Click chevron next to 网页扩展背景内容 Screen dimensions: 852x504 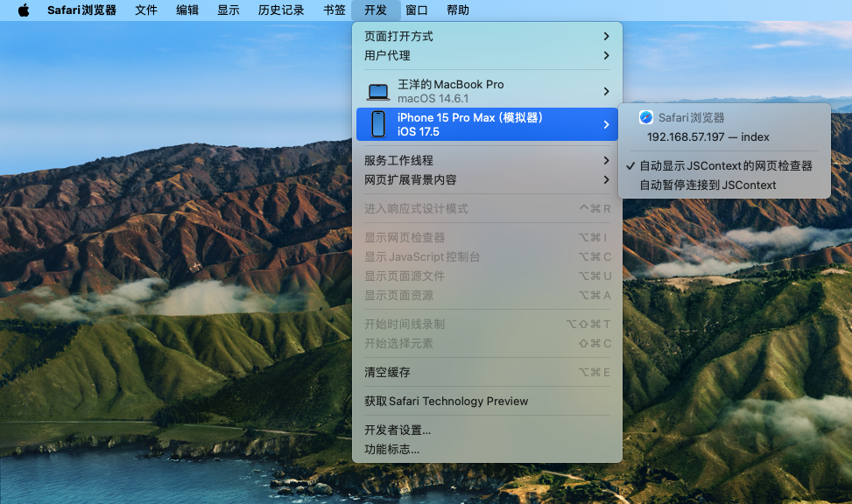[607, 179]
